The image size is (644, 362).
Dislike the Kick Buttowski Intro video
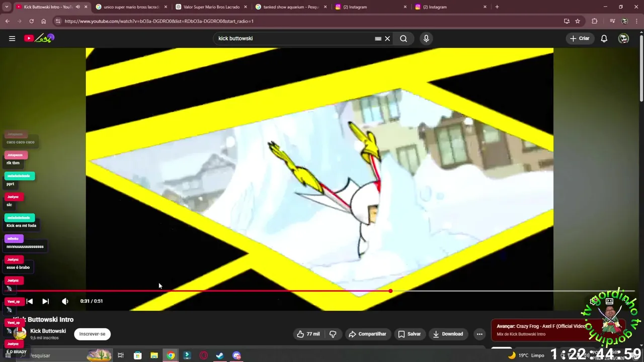333,334
